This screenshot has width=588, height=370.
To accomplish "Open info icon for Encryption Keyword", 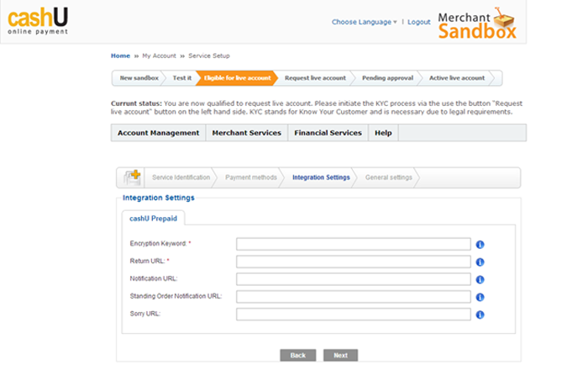I will tap(480, 245).
